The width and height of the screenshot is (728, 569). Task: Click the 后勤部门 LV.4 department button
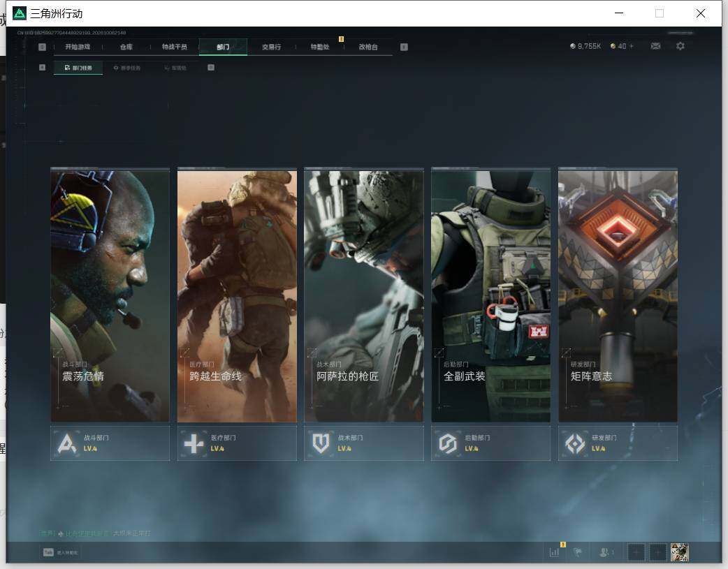(x=490, y=443)
